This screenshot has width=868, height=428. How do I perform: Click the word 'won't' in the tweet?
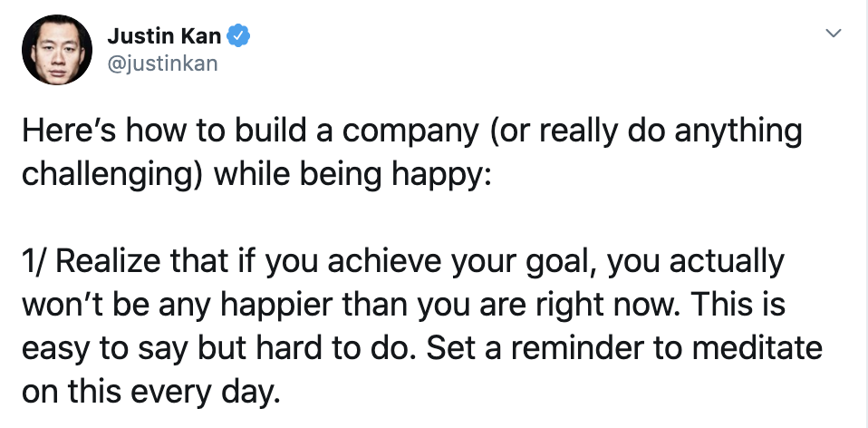point(61,305)
